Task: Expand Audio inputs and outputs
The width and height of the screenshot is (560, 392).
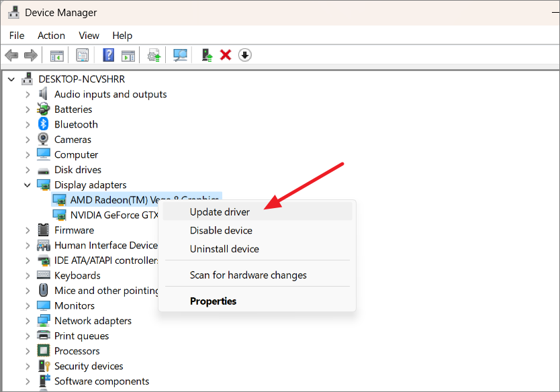Action: coord(28,94)
